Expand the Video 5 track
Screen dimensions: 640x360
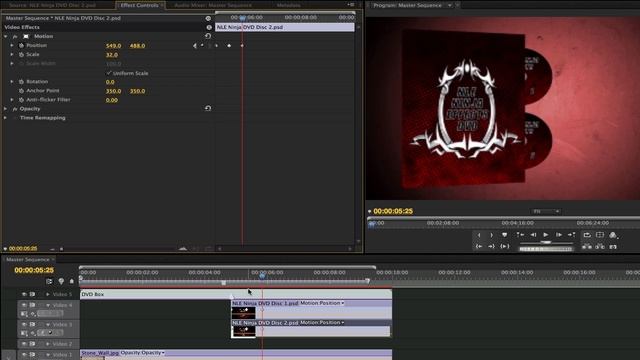(x=48, y=294)
